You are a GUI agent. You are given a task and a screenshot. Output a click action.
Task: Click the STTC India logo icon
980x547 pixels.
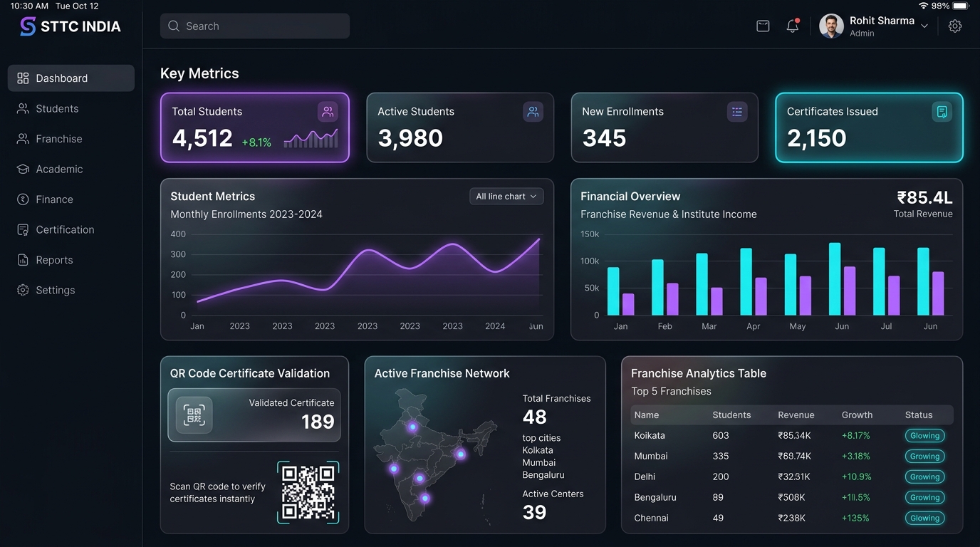click(28, 26)
